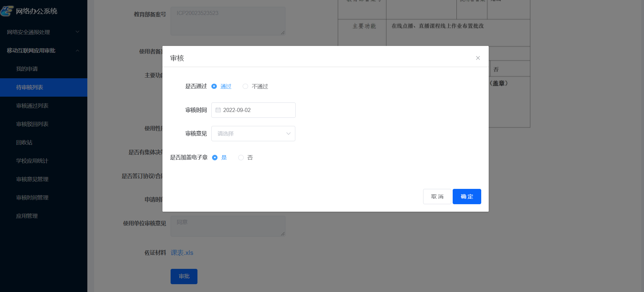
Task: Click the 审核时间 date input field
Action: (257, 110)
